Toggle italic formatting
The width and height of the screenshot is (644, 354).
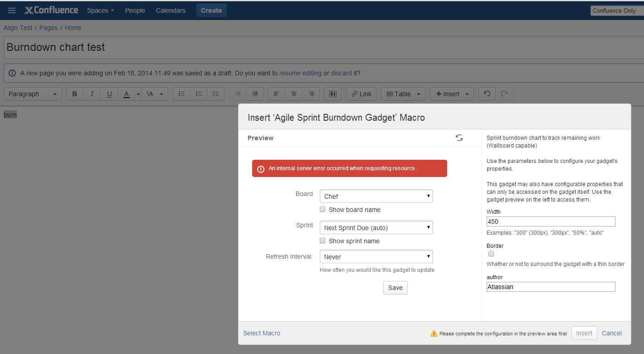[x=92, y=94]
